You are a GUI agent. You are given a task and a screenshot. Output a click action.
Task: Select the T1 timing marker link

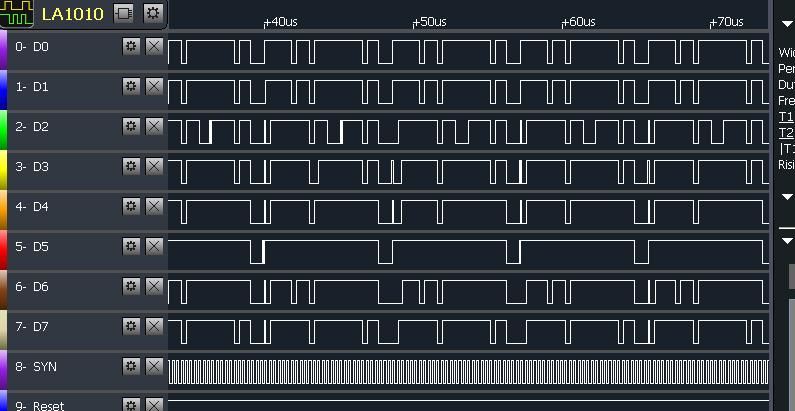coord(785,117)
